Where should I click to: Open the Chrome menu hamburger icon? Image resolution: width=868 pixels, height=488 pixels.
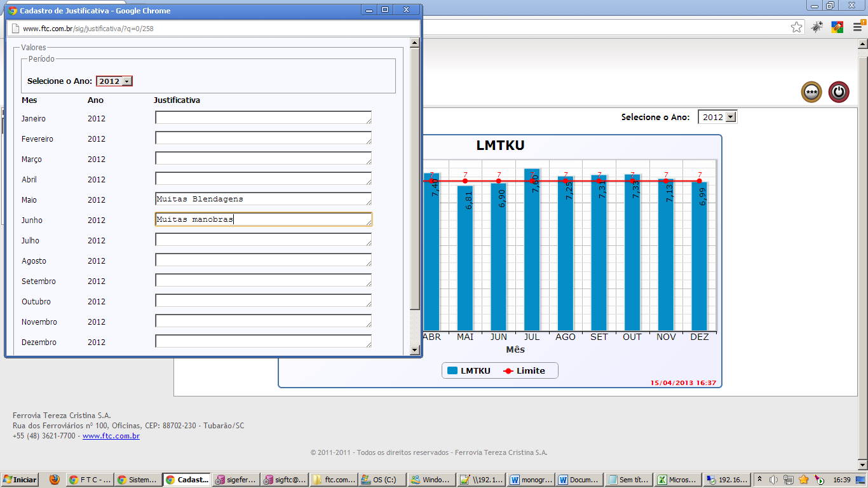click(x=858, y=27)
